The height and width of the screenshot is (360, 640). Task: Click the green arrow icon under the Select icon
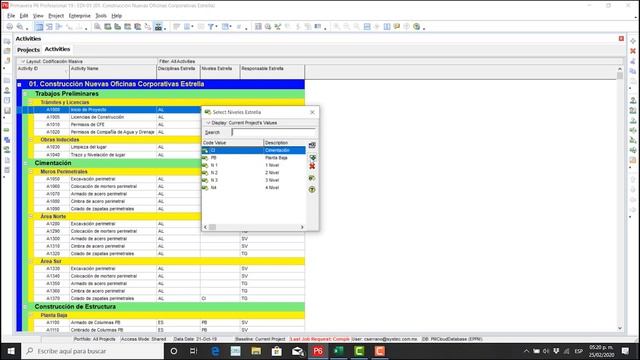[x=312, y=158]
